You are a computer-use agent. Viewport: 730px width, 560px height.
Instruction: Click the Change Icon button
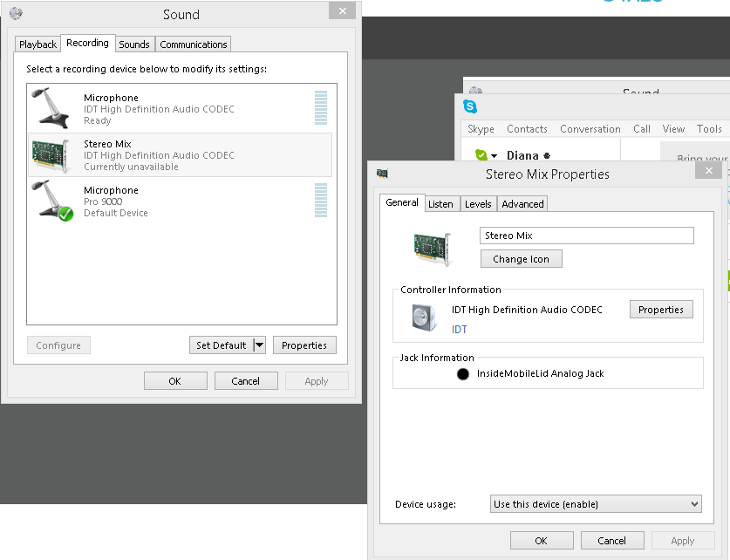521,258
